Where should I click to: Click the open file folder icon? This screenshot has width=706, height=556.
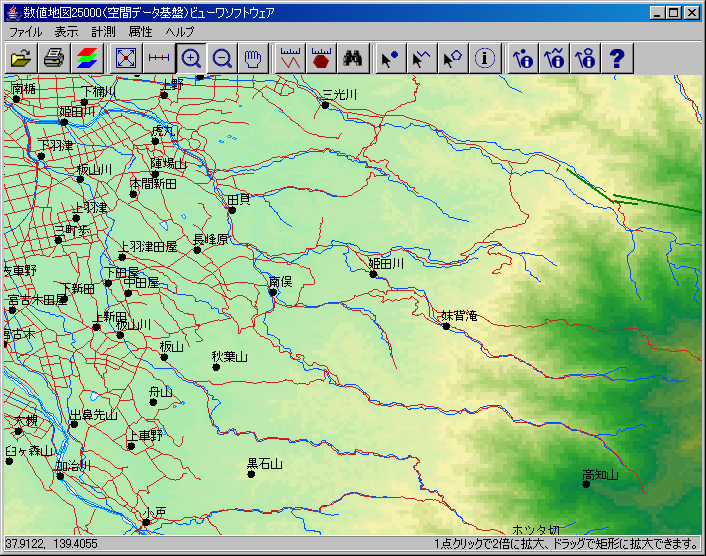pos(21,59)
